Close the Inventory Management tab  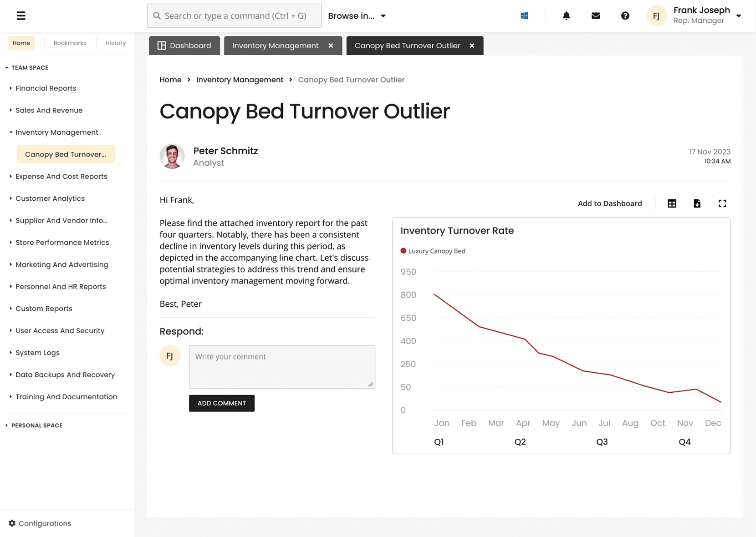331,46
